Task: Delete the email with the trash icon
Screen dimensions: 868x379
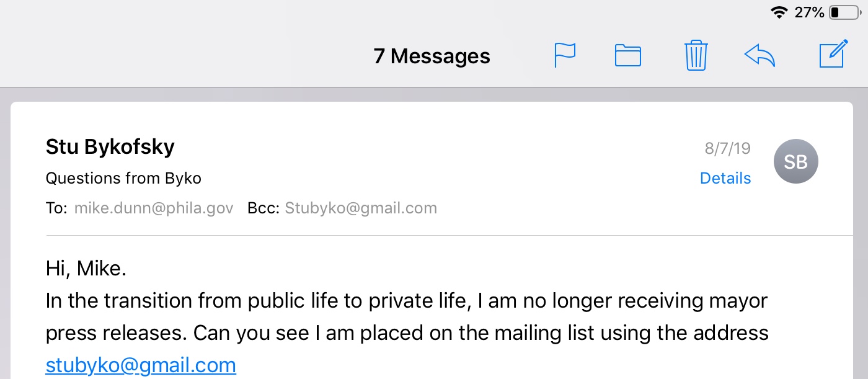Action: (696, 55)
